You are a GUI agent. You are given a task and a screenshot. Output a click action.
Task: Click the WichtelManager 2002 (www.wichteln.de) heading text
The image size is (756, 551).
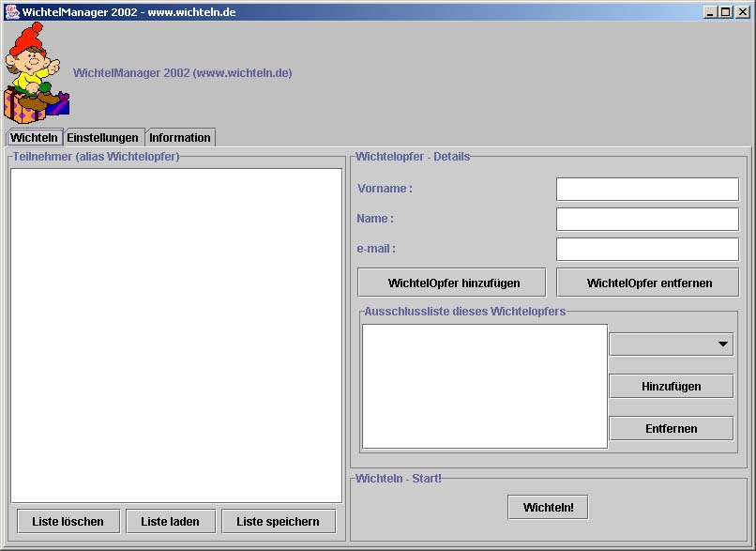pos(183,73)
